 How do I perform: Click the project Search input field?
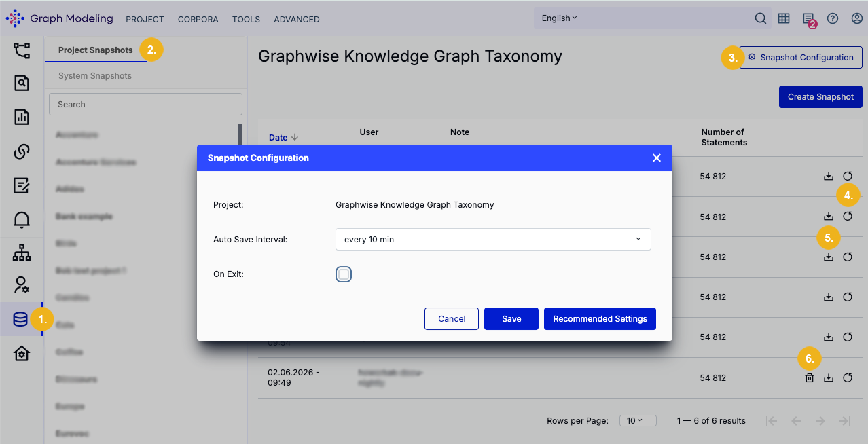[x=145, y=105]
